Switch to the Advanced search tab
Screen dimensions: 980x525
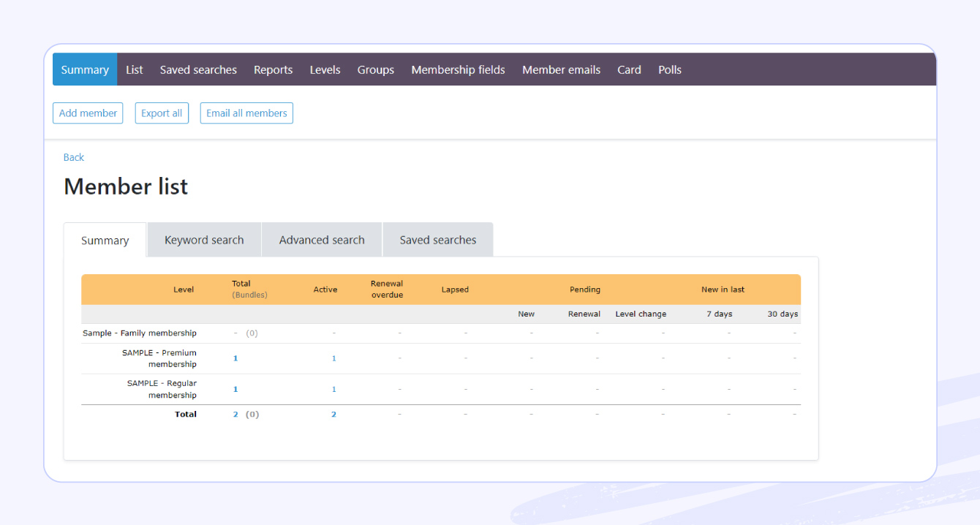coord(322,240)
